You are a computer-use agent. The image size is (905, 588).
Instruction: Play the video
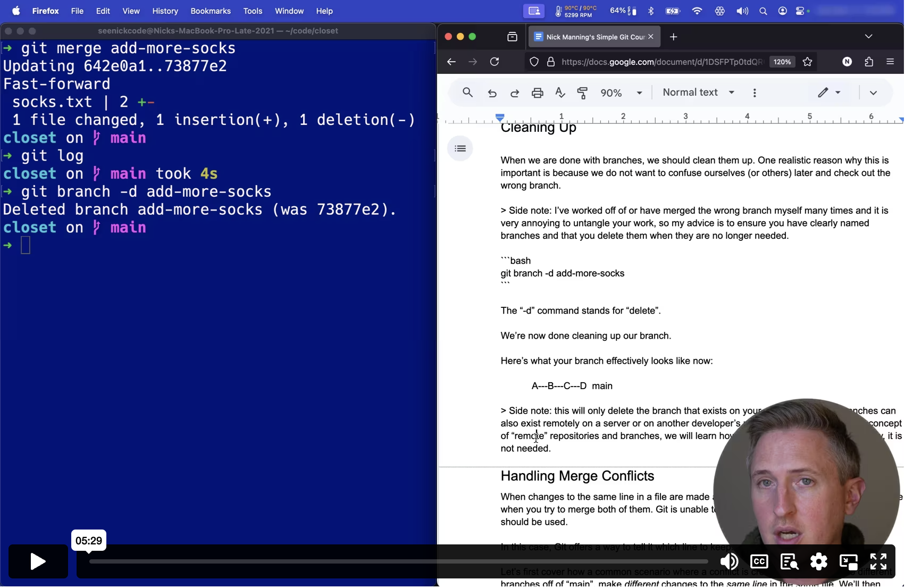pos(38,562)
